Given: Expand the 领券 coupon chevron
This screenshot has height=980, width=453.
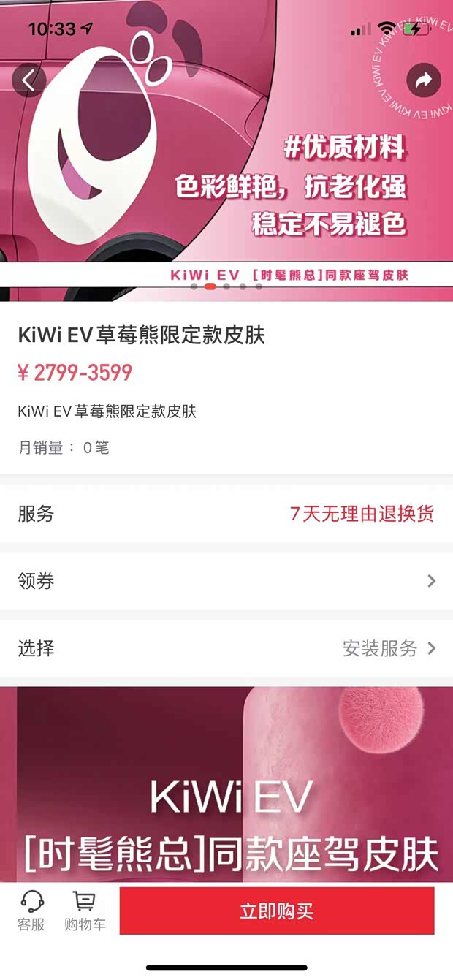Looking at the screenshot, I should [431, 581].
